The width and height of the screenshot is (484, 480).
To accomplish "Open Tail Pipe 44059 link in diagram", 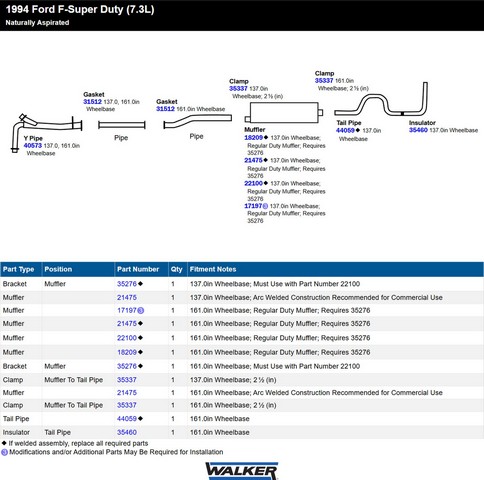I will [x=345, y=130].
